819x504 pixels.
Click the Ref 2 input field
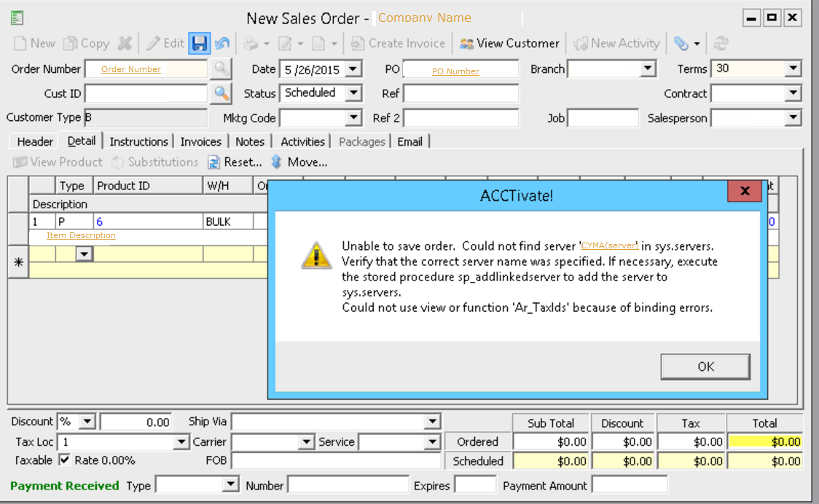click(461, 118)
